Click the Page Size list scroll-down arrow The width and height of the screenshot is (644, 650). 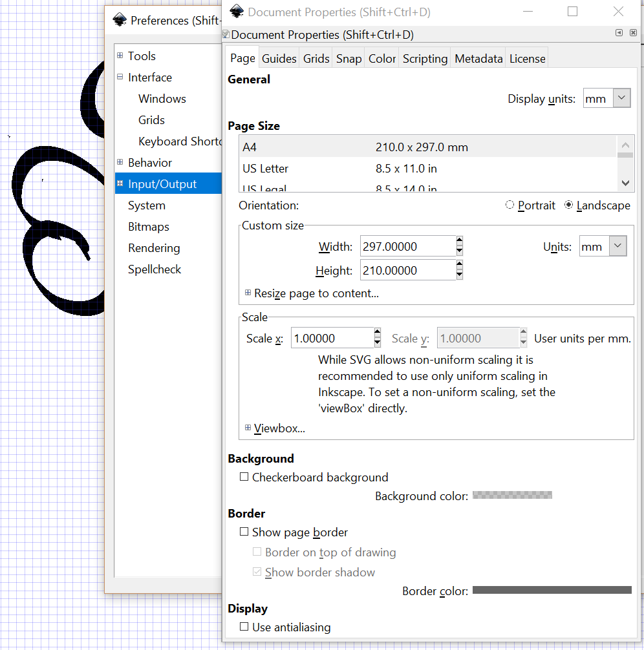tap(625, 183)
